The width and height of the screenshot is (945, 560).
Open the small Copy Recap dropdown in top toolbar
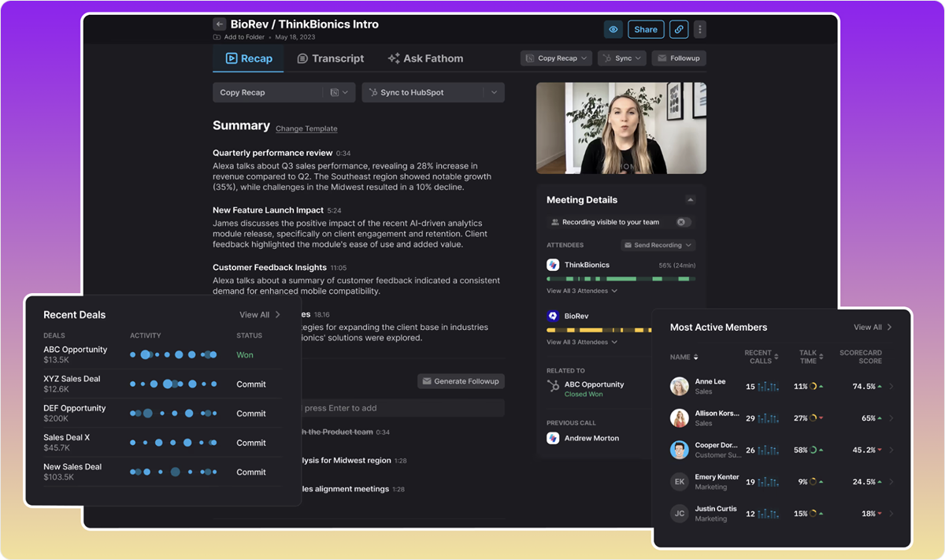(x=557, y=58)
